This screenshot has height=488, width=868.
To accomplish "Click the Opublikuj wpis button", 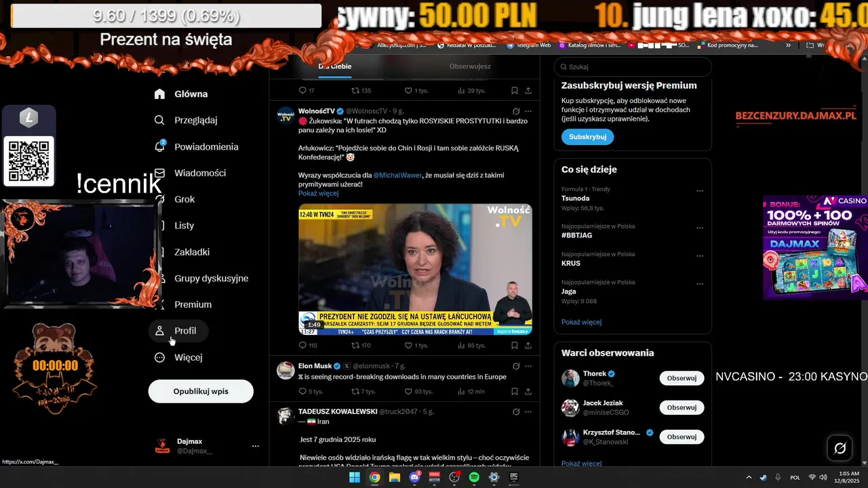I will pyautogui.click(x=201, y=391).
